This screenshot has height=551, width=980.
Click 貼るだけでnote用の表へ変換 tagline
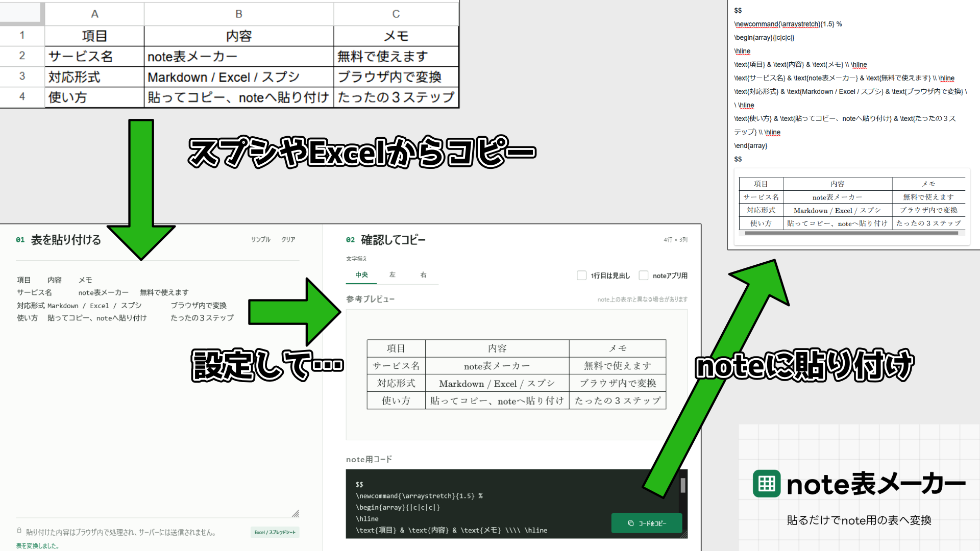coord(859,520)
